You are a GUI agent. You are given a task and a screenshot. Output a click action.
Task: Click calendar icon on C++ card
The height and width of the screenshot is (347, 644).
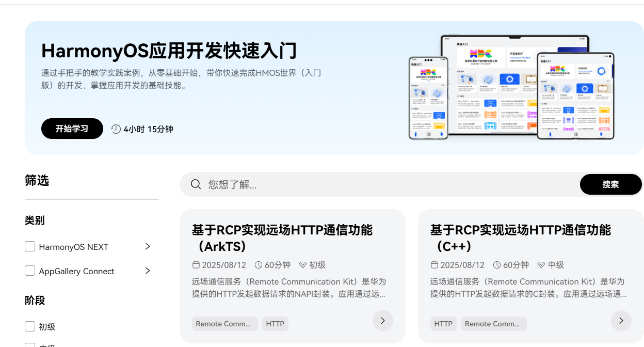tap(434, 265)
